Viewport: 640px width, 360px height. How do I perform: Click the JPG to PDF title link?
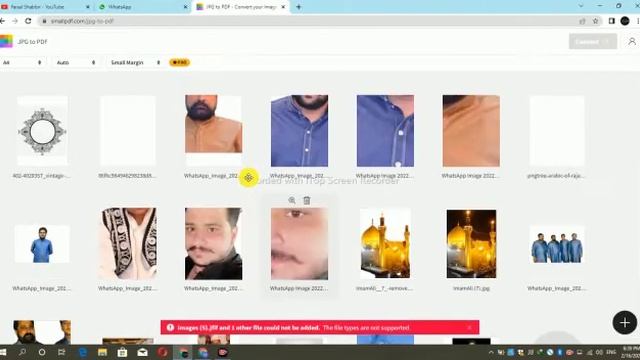point(32,42)
